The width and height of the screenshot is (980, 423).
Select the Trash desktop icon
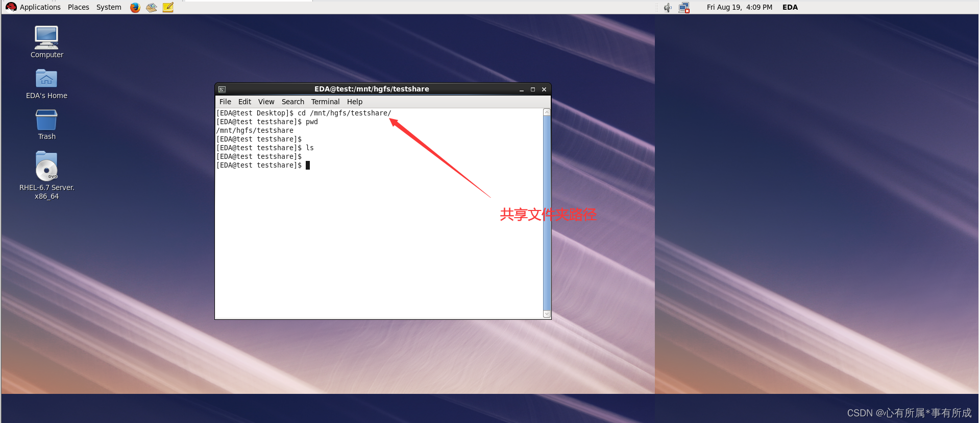click(46, 125)
